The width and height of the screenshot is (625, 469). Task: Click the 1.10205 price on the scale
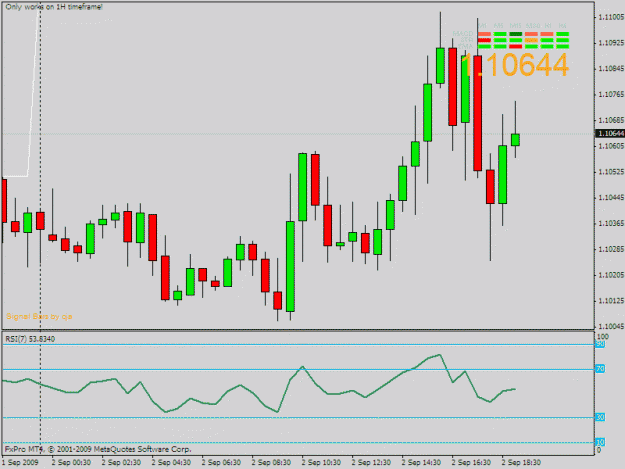tap(611, 275)
